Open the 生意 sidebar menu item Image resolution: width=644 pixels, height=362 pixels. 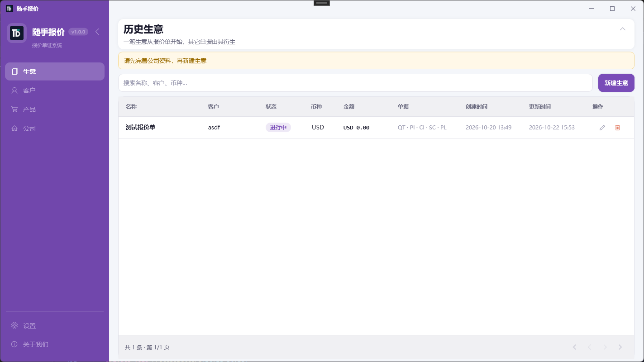pyautogui.click(x=55, y=71)
